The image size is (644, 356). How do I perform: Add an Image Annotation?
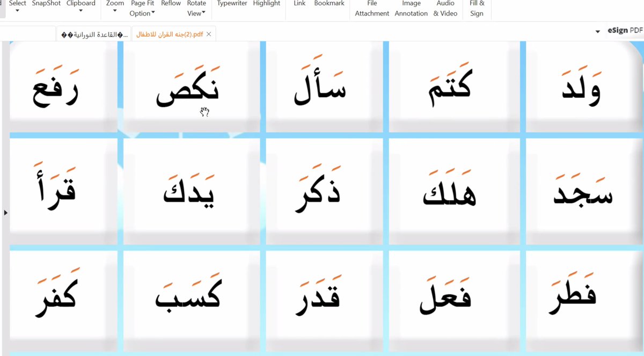(411, 8)
